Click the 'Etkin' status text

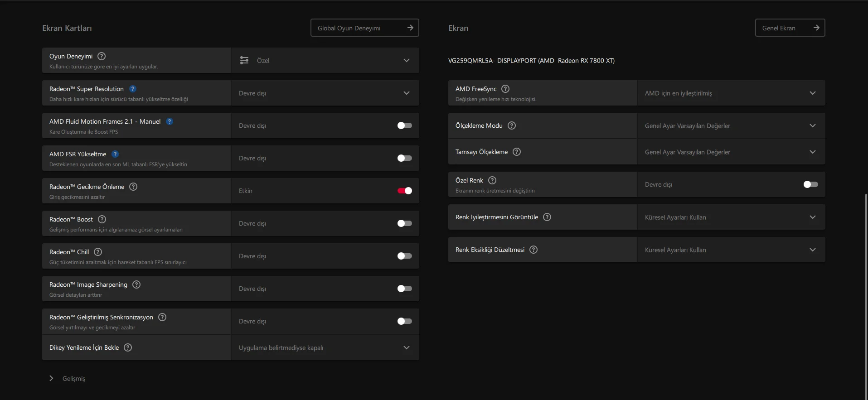(x=246, y=191)
